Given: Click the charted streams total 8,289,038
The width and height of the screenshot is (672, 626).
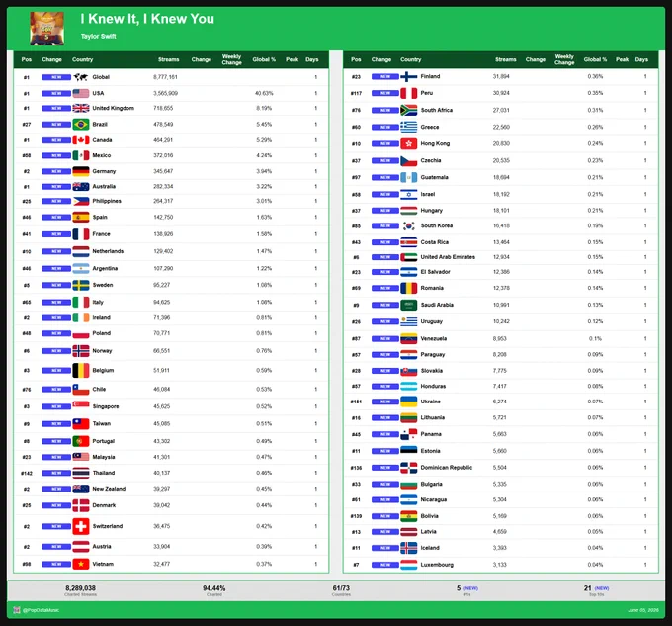Looking at the screenshot, I should tap(81, 588).
